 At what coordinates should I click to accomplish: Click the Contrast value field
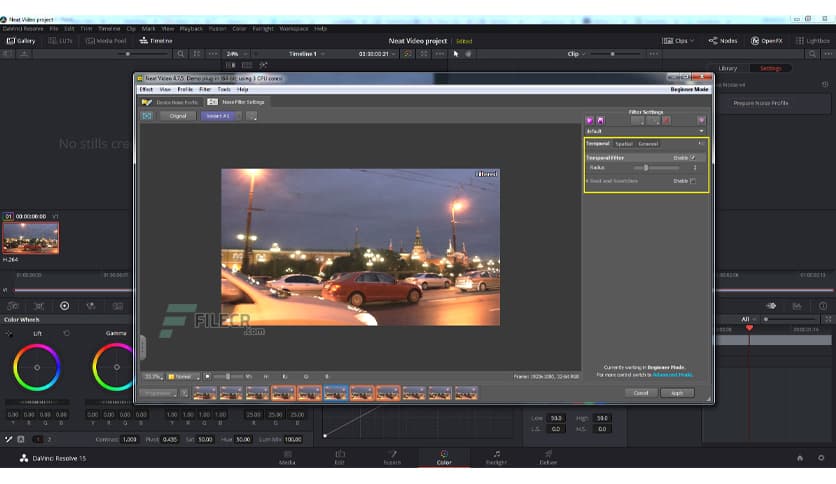(x=130, y=440)
